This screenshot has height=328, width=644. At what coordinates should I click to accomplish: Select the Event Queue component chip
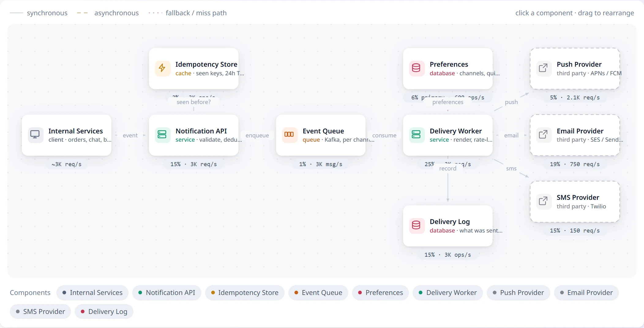coord(318,293)
